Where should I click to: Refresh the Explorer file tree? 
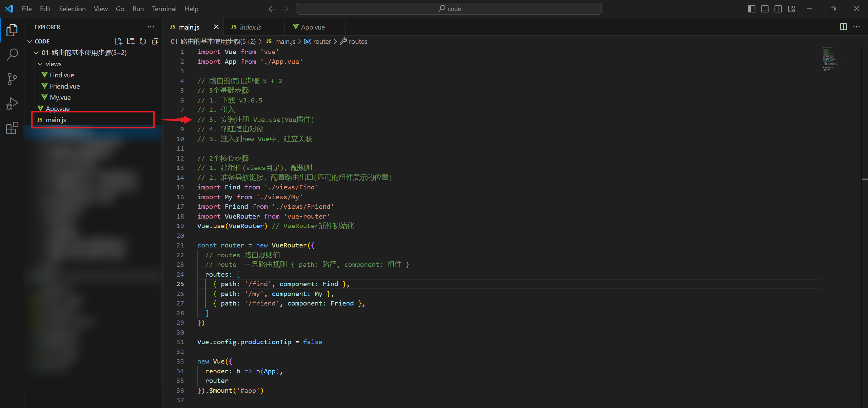click(143, 41)
